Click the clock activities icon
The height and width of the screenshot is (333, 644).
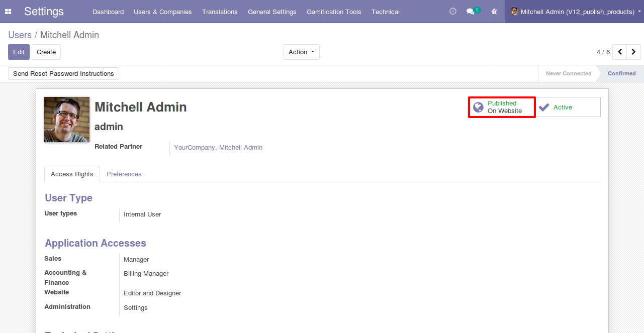click(x=452, y=12)
